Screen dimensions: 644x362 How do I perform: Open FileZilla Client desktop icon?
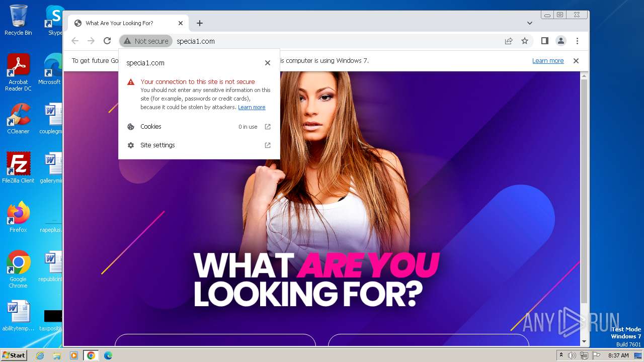(18, 168)
